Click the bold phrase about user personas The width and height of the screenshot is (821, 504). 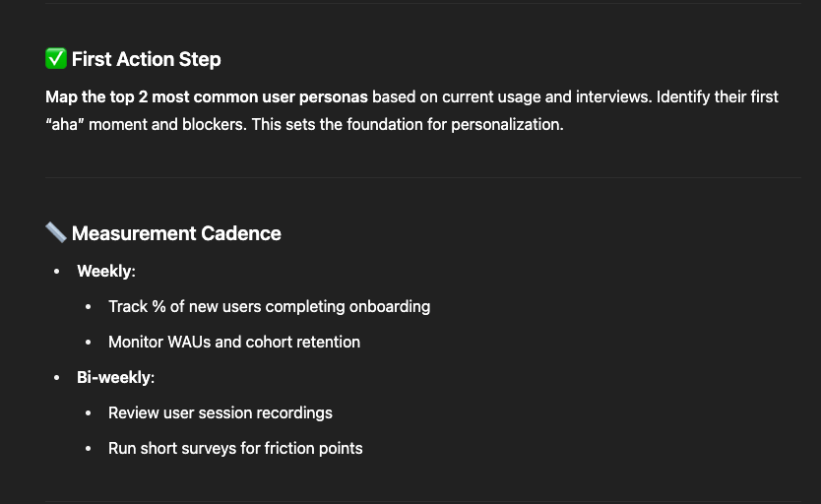pos(207,96)
